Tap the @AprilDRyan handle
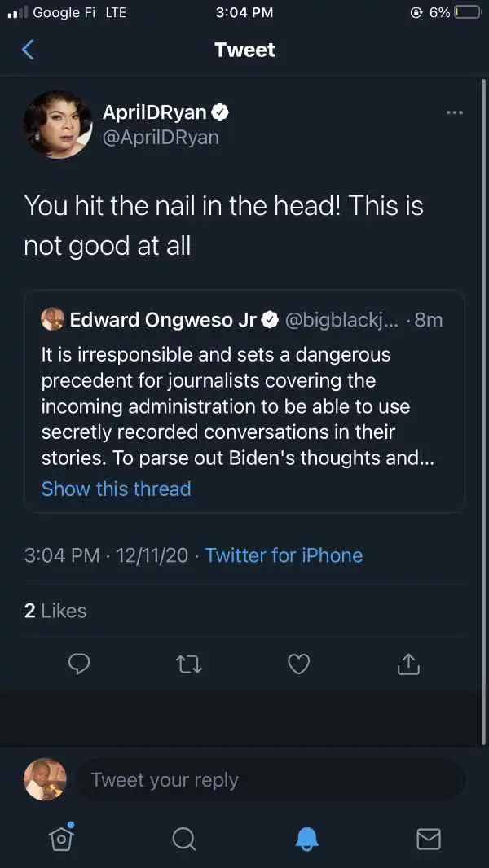Image resolution: width=489 pixels, height=868 pixels. pyautogui.click(x=161, y=138)
